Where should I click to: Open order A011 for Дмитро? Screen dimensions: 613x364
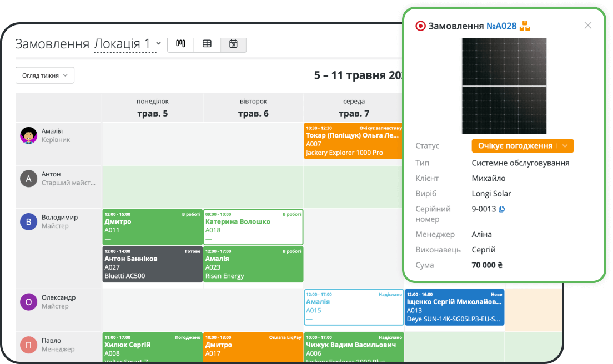tap(153, 226)
